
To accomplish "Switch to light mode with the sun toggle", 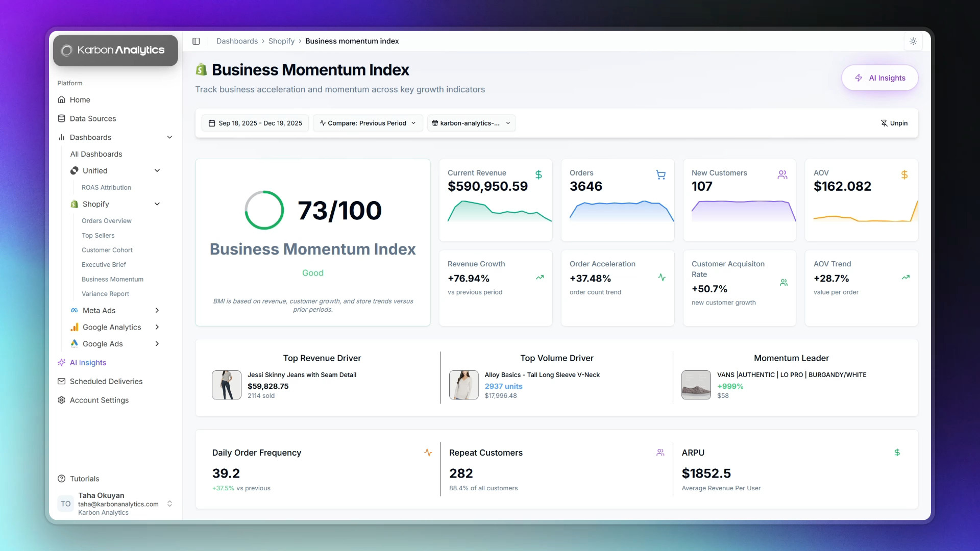I will 914,41.
